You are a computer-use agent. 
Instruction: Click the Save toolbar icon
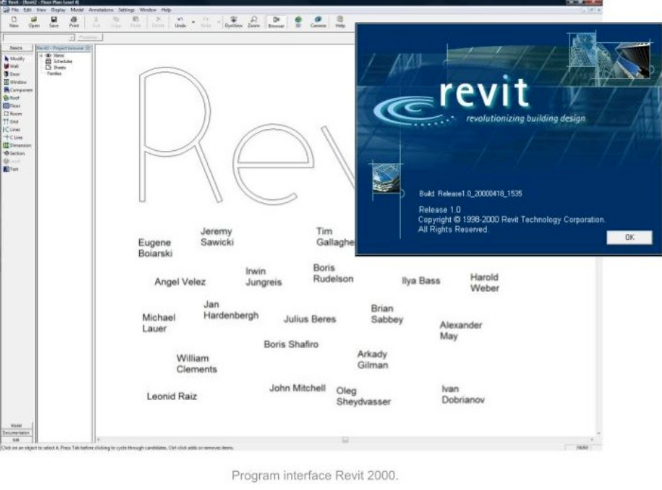click(54, 22)
